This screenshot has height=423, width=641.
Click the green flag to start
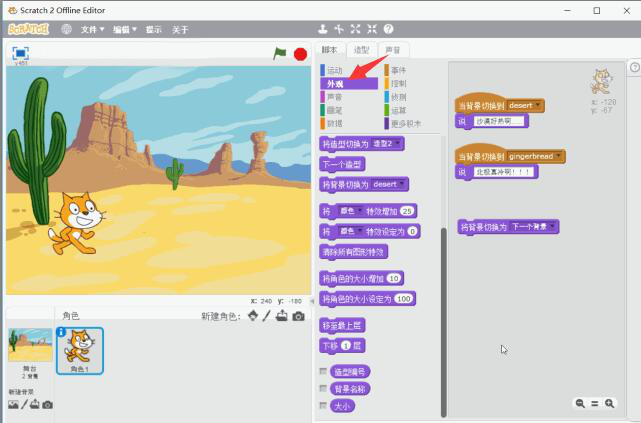(280, 54)
